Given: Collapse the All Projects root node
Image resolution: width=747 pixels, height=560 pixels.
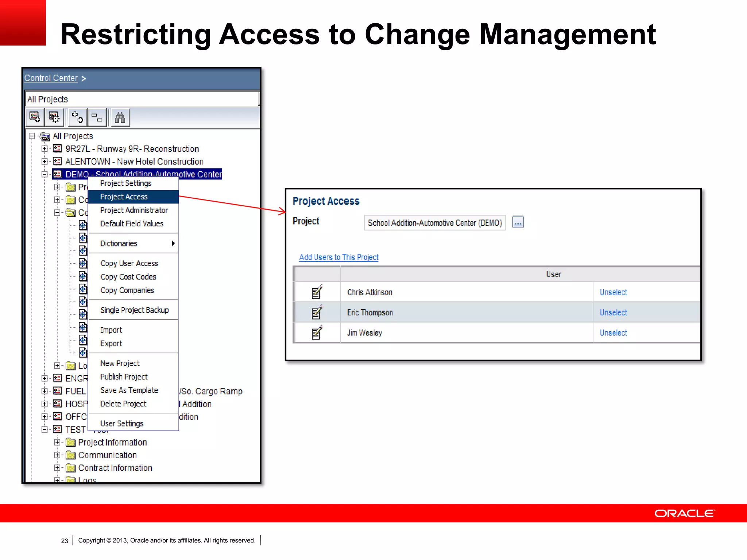Looking at the screenshot, I should point(32,136).
